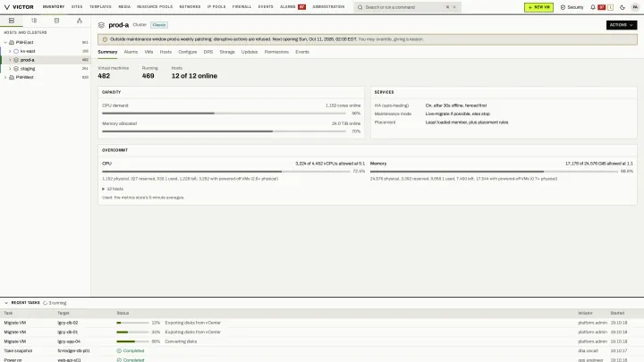Click the Memory allocated capacity bar

224,131
